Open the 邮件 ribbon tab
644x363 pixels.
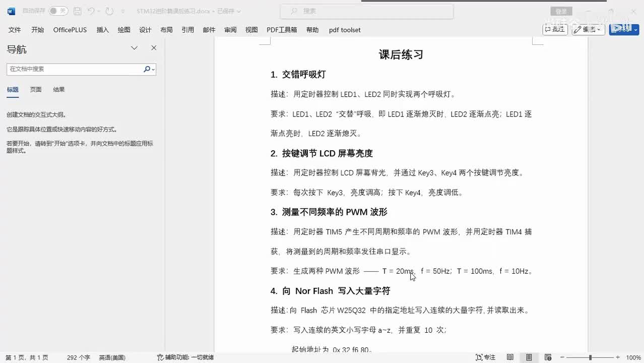click(x=209, y=30)
